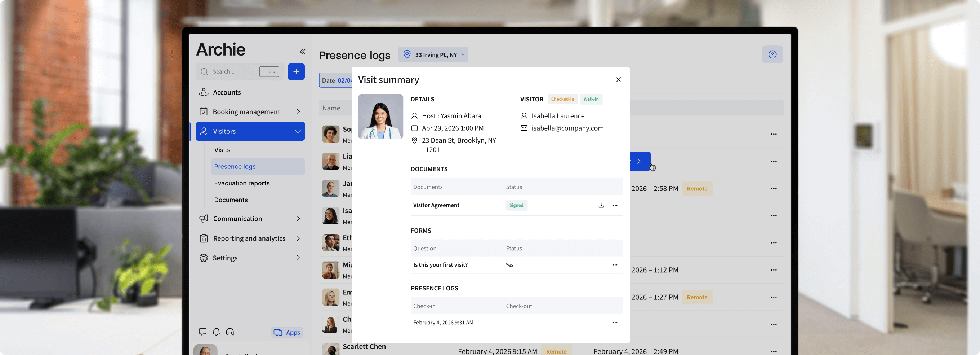Go to the Visits submenu item
Screen dimensions: 980x355
point(222,150)
